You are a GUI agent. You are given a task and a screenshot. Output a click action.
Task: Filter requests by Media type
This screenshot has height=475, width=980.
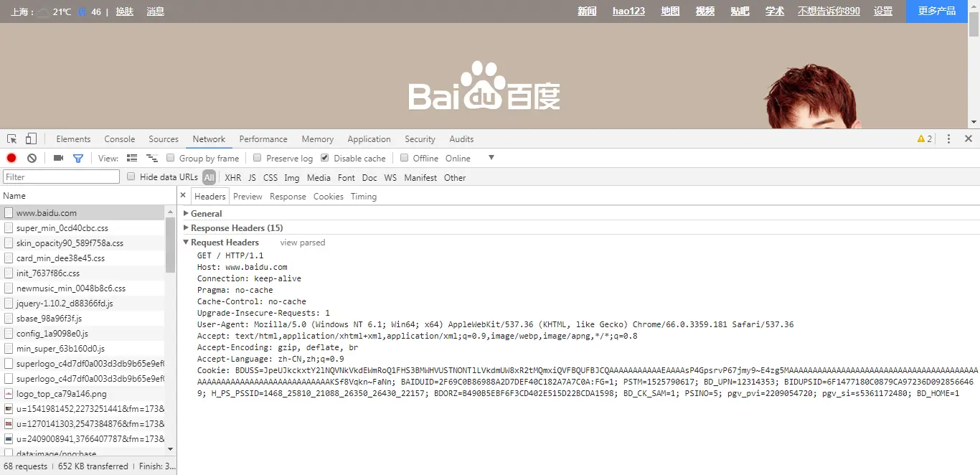click(x=319, y=177)
